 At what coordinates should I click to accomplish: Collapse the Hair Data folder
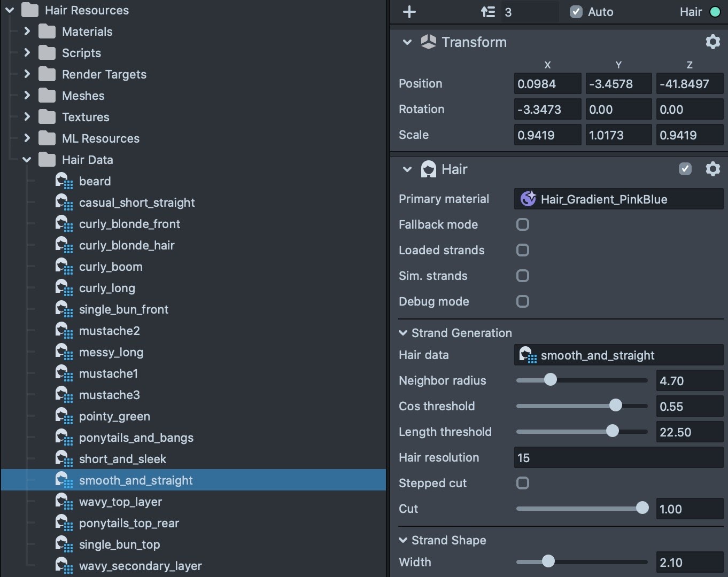pos(27,160)
